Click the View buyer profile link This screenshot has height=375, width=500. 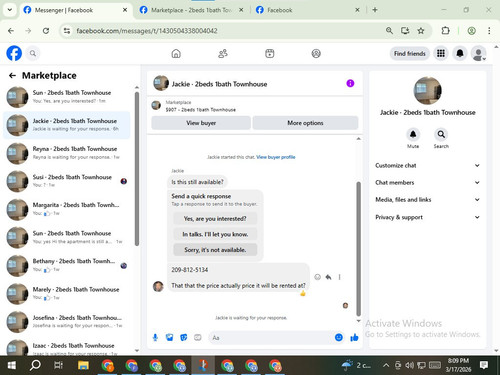click(276, 157)
